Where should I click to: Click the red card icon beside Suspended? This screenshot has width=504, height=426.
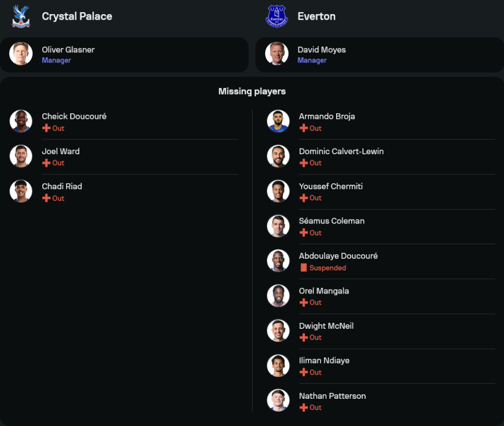pos(303,268)
